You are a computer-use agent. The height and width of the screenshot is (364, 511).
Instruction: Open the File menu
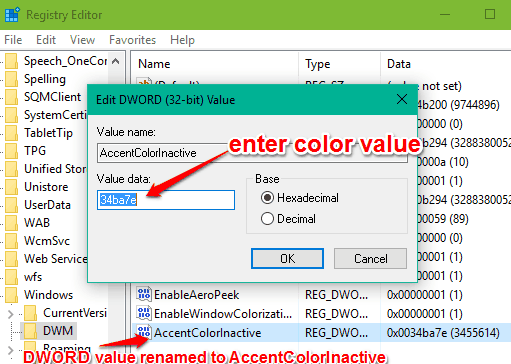[13, 40]
